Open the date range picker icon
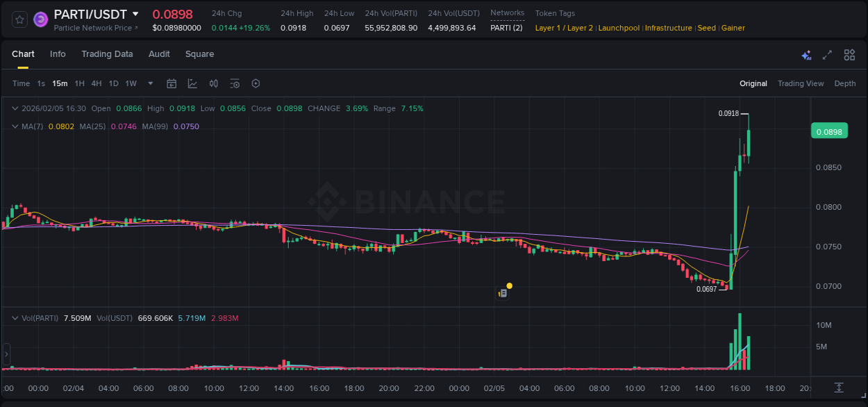The height and width of the screenshot is (407, 868). click(x=172, y=83)
